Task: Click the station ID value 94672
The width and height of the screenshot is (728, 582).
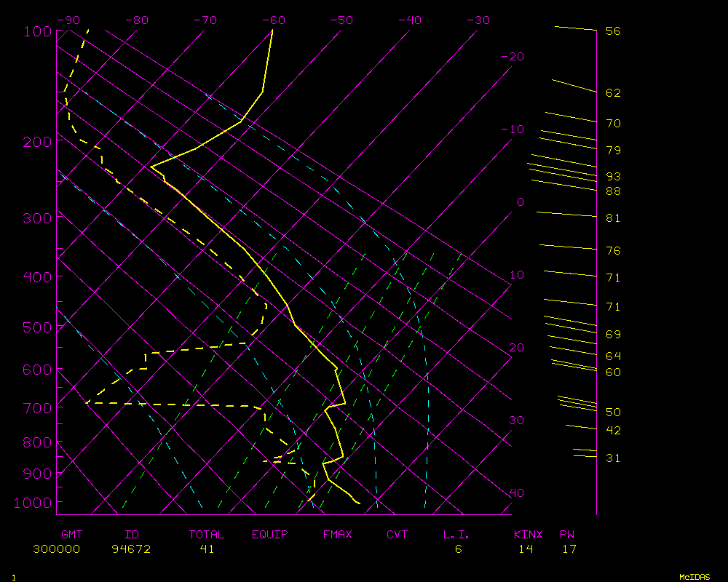Action: [131, 549]
